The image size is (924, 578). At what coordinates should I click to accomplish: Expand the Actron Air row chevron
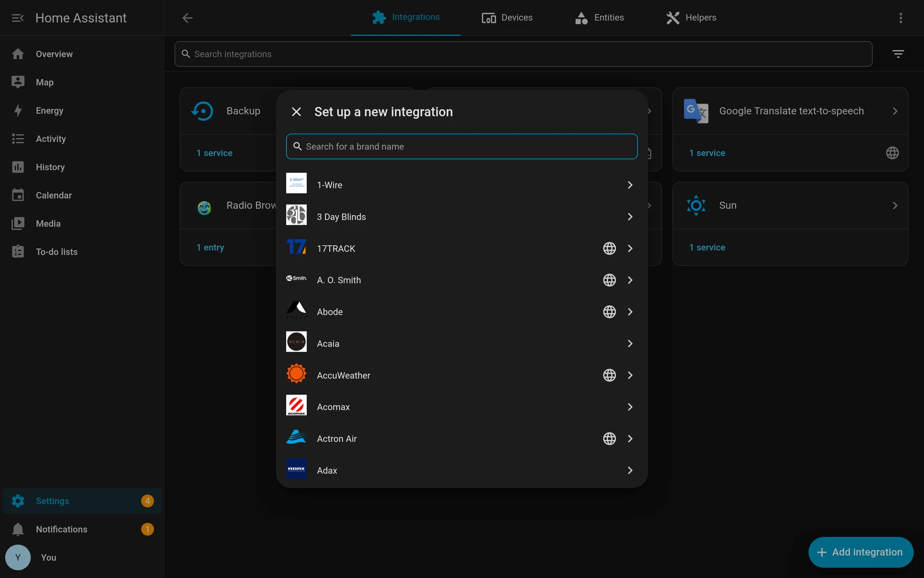[630, 438]
